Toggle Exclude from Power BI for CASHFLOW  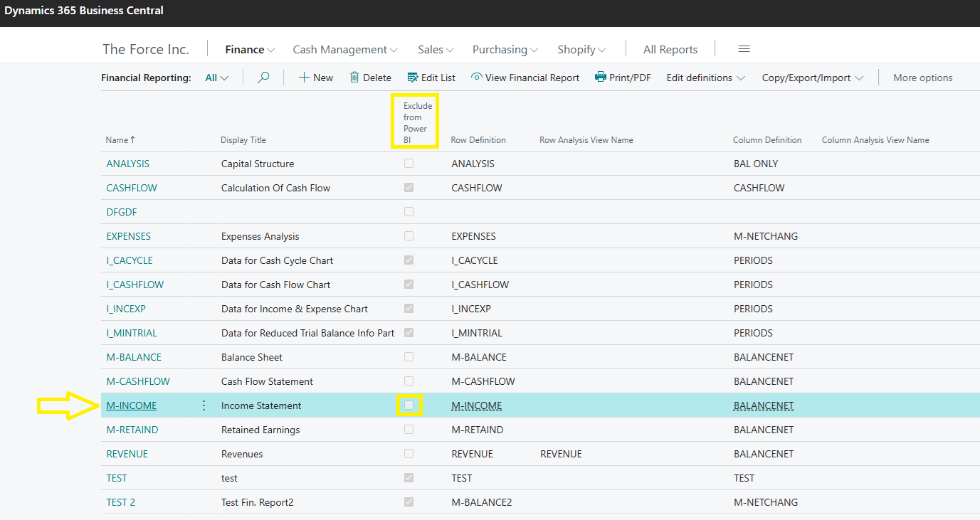pos(409,188)
